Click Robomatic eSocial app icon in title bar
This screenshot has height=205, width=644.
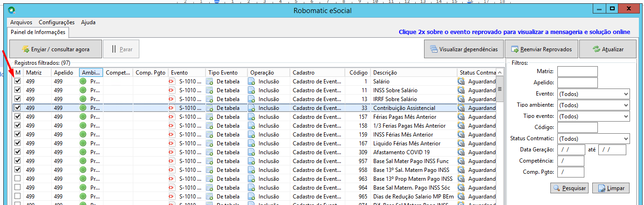coord(13,10)
